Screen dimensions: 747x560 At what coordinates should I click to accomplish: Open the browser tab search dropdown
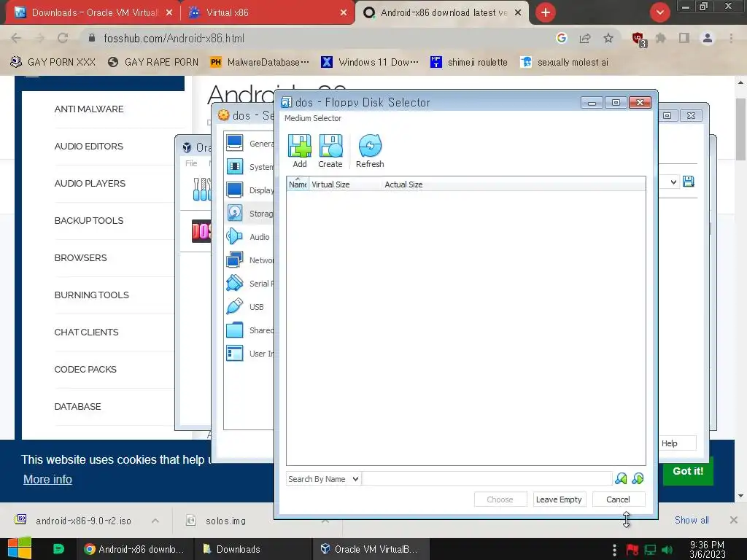point(659,12)
